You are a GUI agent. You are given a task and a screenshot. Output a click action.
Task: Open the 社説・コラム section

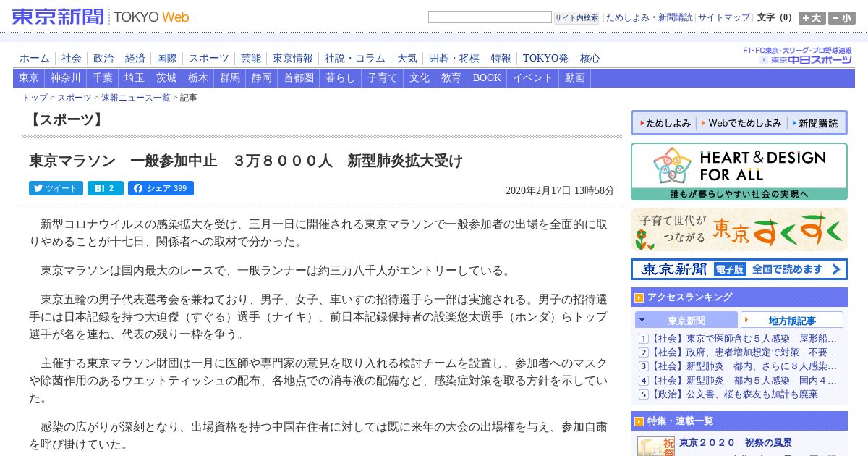pos(355,59)
